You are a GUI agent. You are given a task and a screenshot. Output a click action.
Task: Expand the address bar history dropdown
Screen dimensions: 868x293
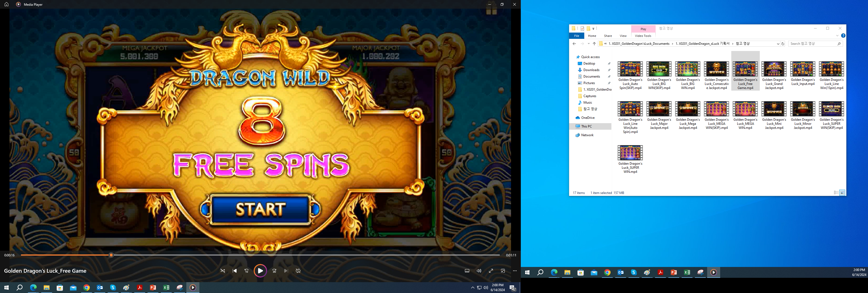(778, 44)
